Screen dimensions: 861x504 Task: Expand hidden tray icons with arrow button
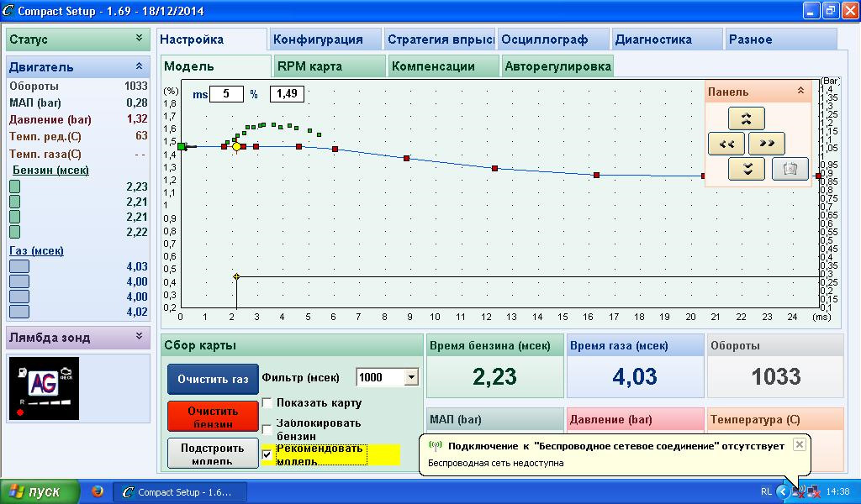(x=783, y=492)
